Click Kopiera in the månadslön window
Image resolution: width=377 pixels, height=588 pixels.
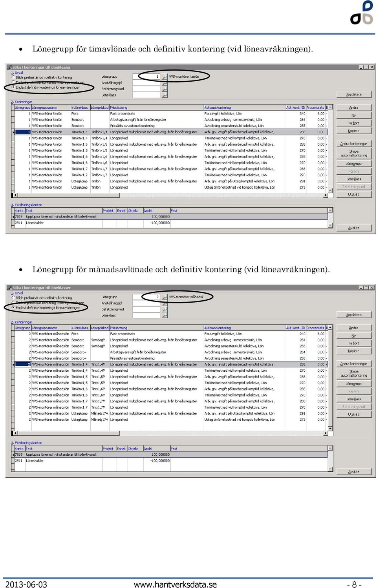tap(354, 351)
